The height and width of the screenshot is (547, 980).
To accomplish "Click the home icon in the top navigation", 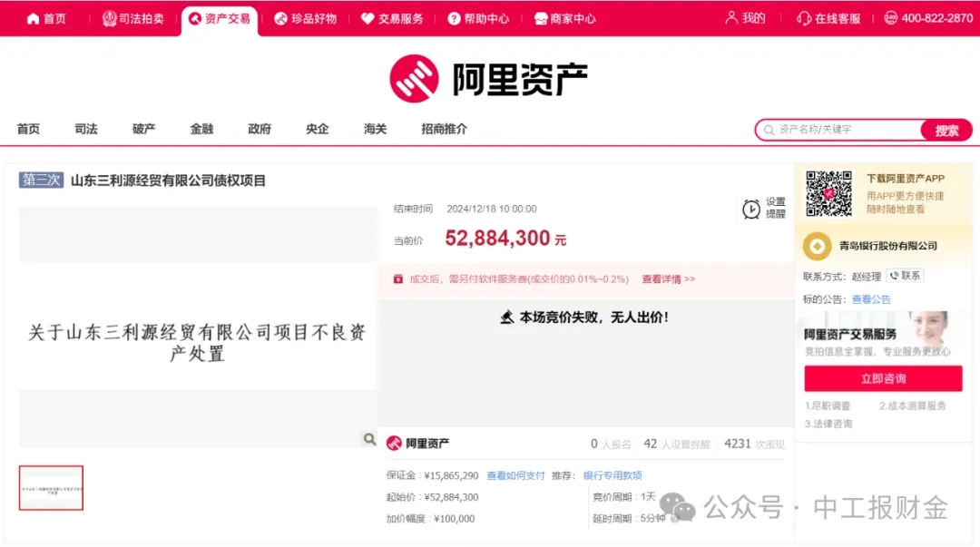I will click(33, 17).
